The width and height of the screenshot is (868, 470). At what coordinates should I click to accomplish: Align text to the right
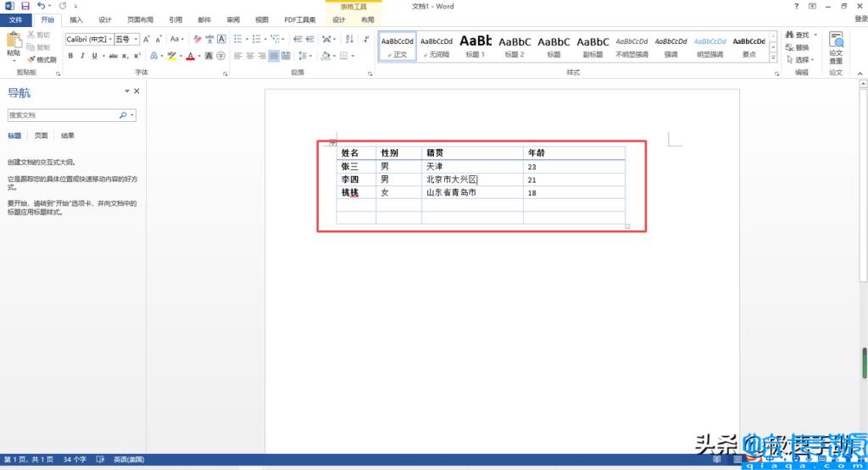(262, 56)
